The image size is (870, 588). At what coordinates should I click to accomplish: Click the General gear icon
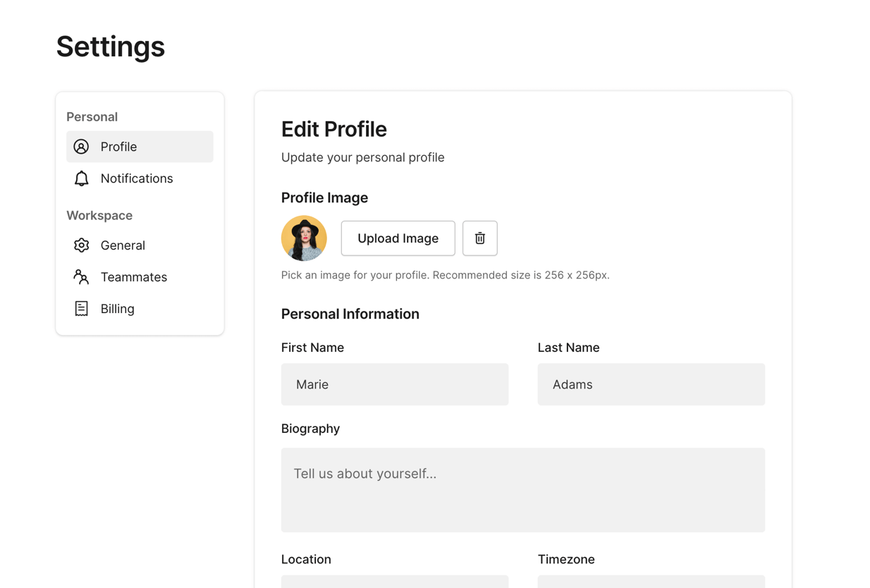coord(82,245)
